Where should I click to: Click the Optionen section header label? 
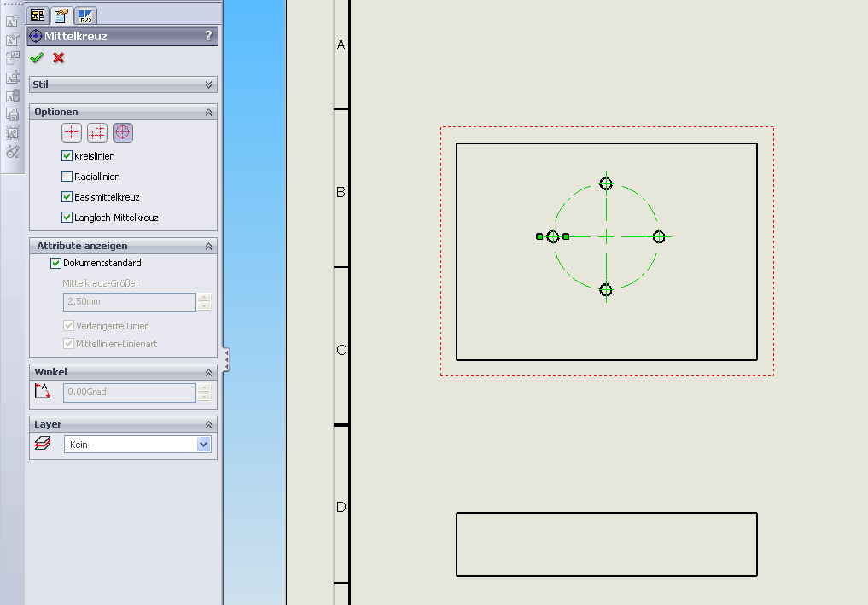[56, 112]
